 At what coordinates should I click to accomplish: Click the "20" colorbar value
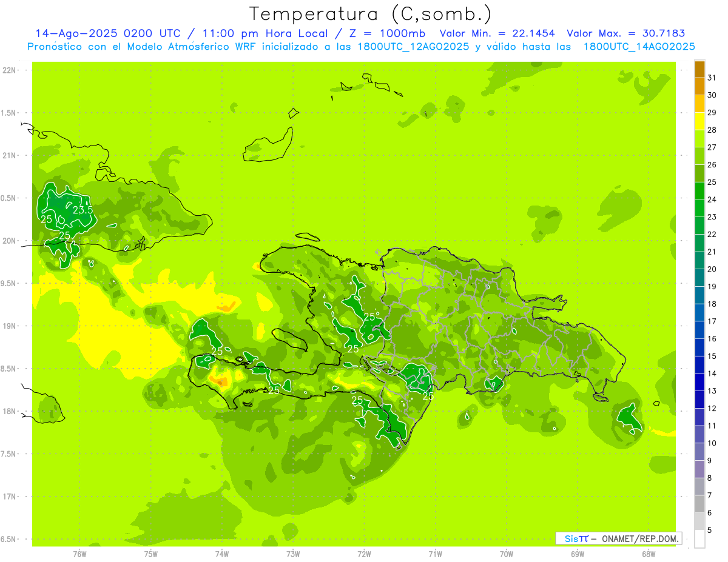(x=712, y=269)
